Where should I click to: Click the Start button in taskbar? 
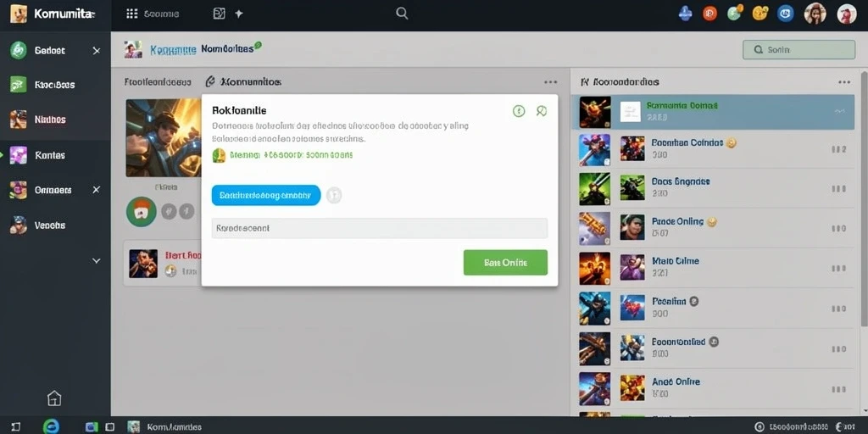pos(16,427)
